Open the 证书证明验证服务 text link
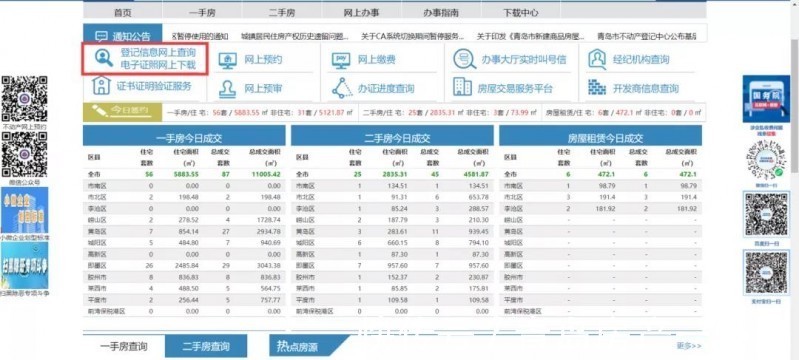Screen dimensions: 799x360 pyautogui.click(x=154, y=86)
